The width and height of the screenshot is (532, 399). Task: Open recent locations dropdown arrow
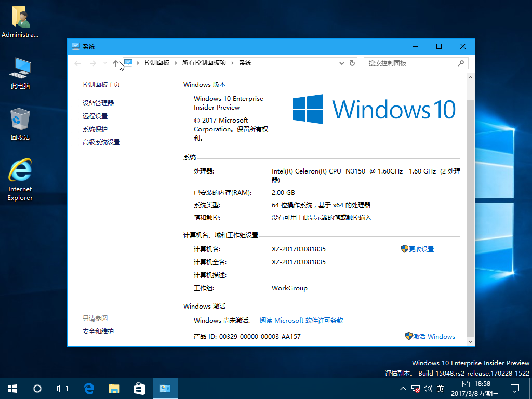coord(105,63)
